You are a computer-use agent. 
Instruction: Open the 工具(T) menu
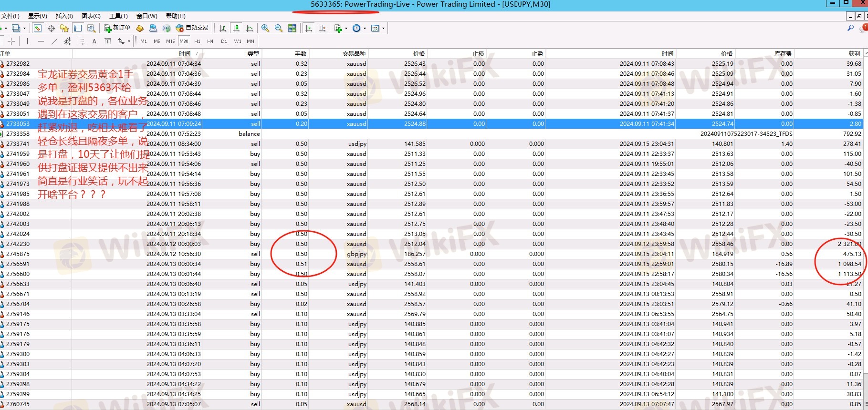tap(118, 16)
